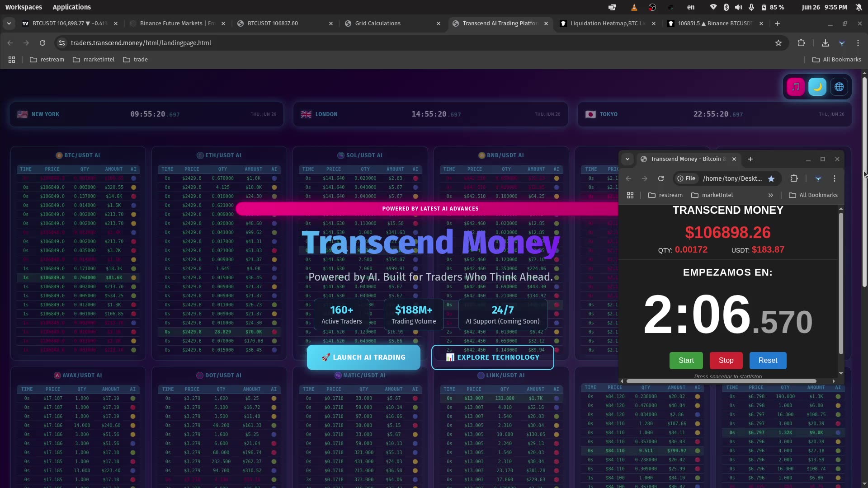Open All Bookmarks in main browser
Screen dimensions: 868x488
point(836,60)
